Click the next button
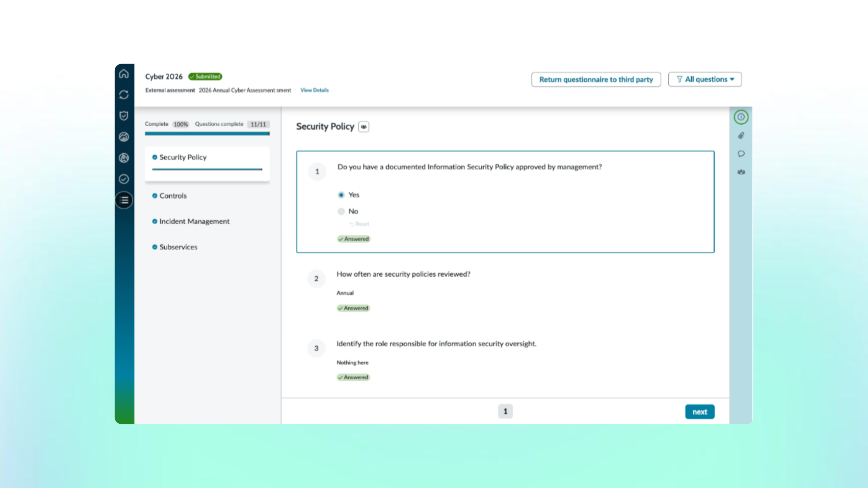This screenshot has width=868, height=488. click(700, 412)
